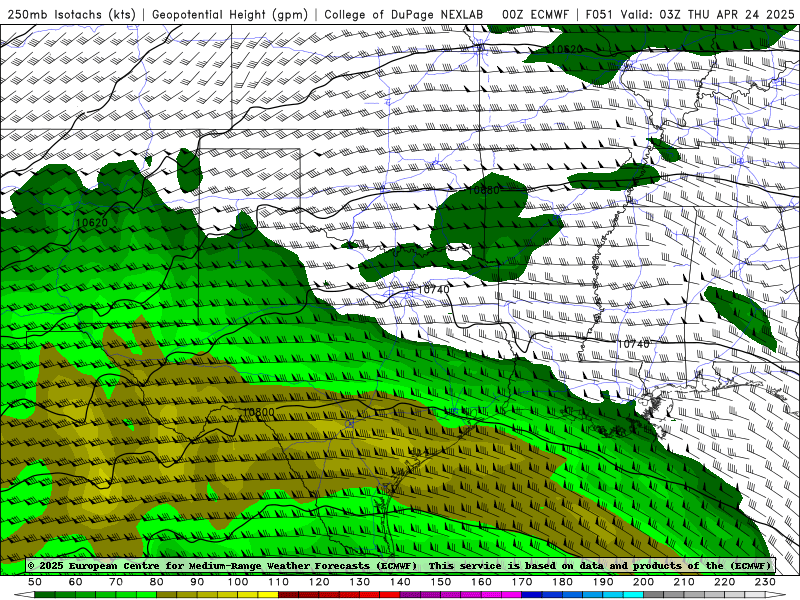Viewport: 800px width, 600px height.
Task: Click the 100 value on the color scale
Action: (238, 582)
